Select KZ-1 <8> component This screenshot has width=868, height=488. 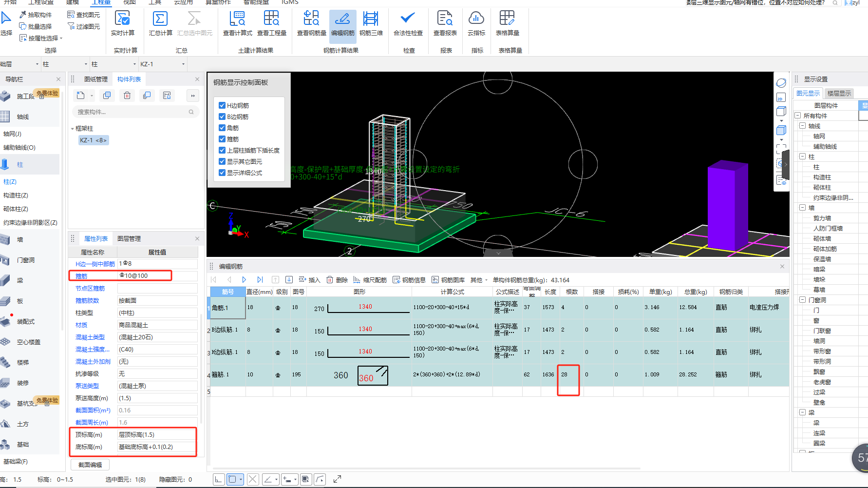pyautogui.click(x=93, y=140)
